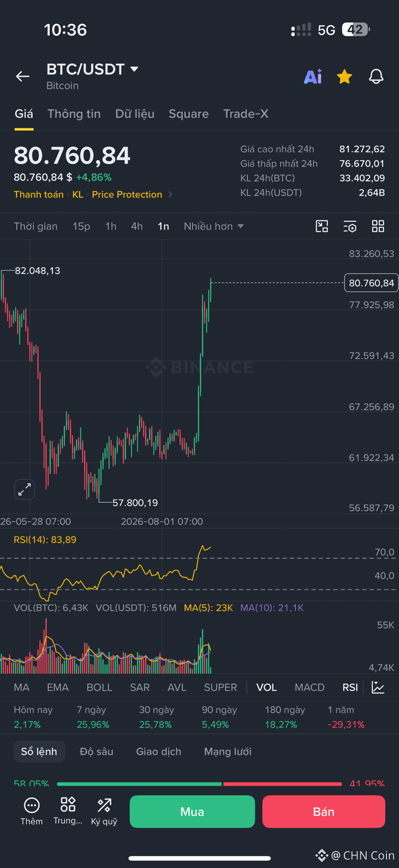Tap the 7 ngày 25,96% performance

pos(93,717)
